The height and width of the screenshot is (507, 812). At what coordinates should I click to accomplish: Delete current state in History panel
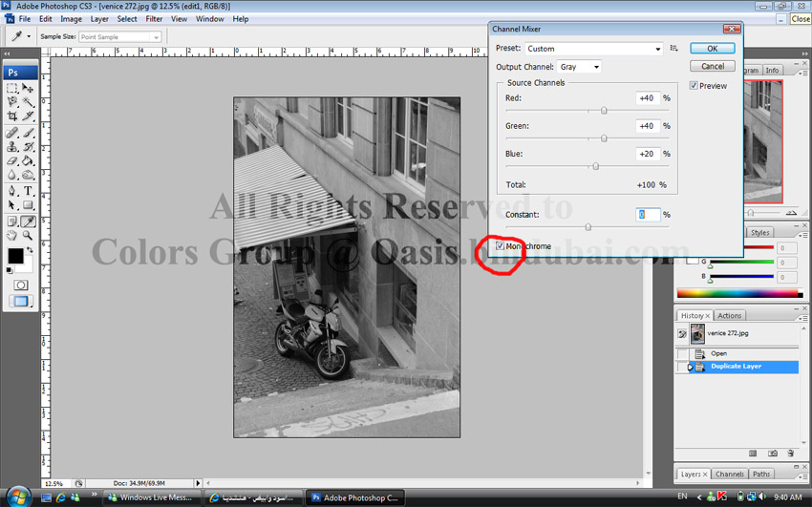[791, 454]
